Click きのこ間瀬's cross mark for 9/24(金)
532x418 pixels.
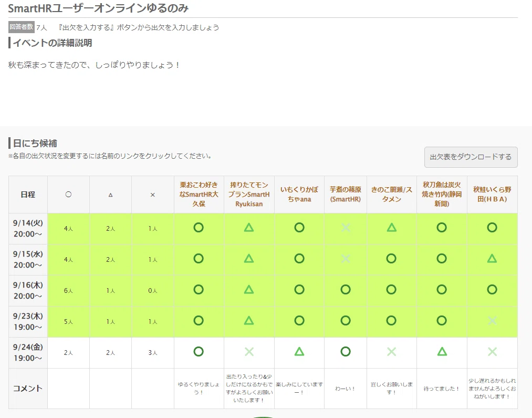(x=392, y=352)
